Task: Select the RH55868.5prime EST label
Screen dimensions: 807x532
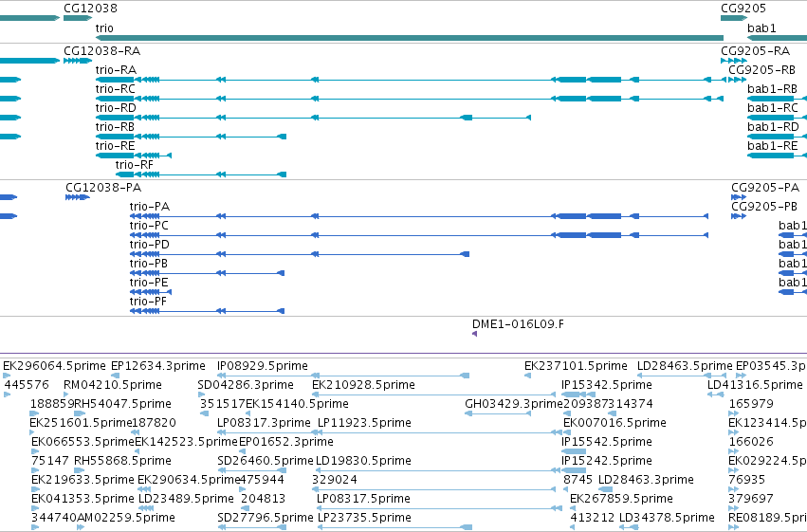Action: [x=123, y=462]
